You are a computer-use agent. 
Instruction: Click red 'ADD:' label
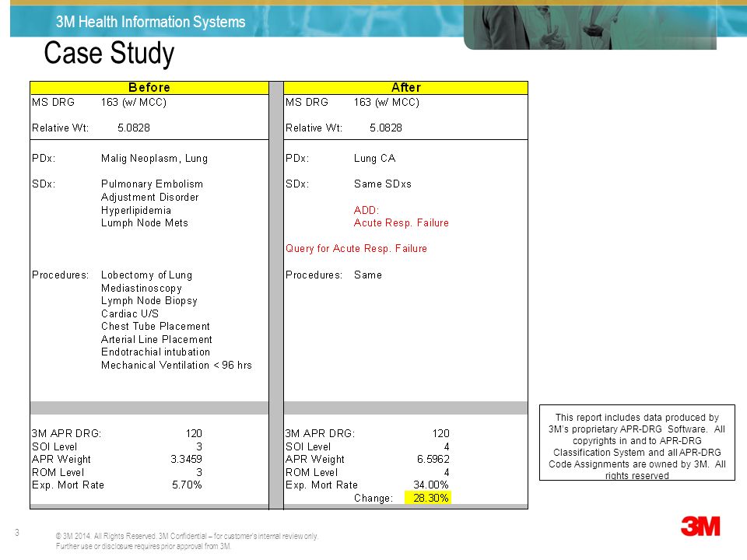point(366,211)
